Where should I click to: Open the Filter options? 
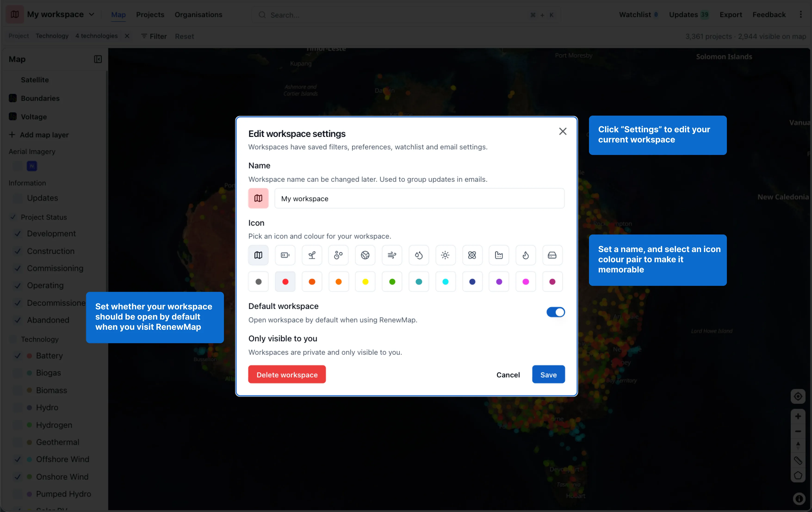point(154,36)
